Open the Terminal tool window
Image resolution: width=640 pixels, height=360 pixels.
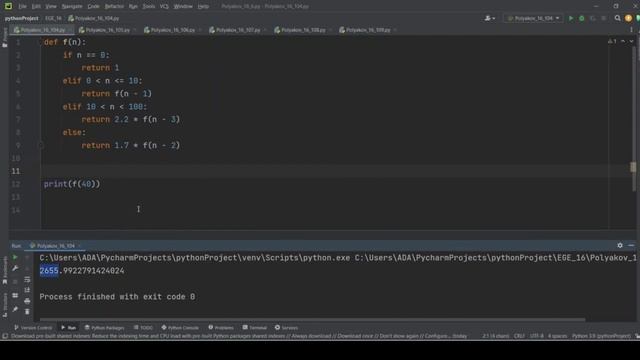tap(254, 328)
